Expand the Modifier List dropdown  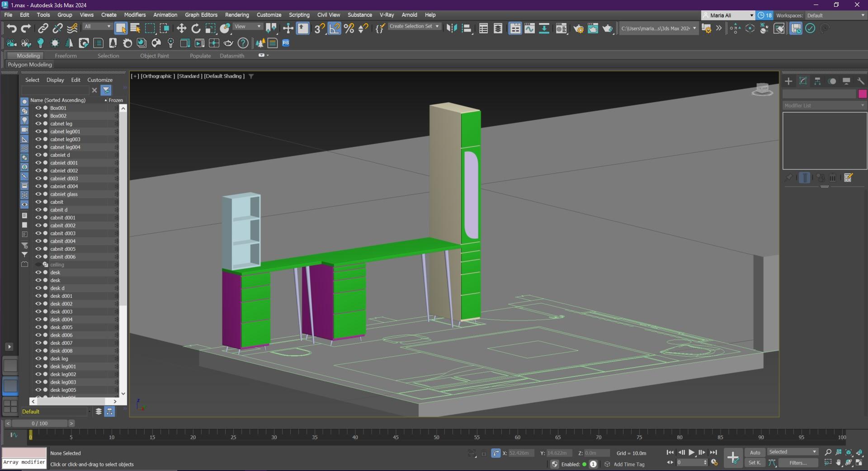pyautogui.click(x=825, y=105)
